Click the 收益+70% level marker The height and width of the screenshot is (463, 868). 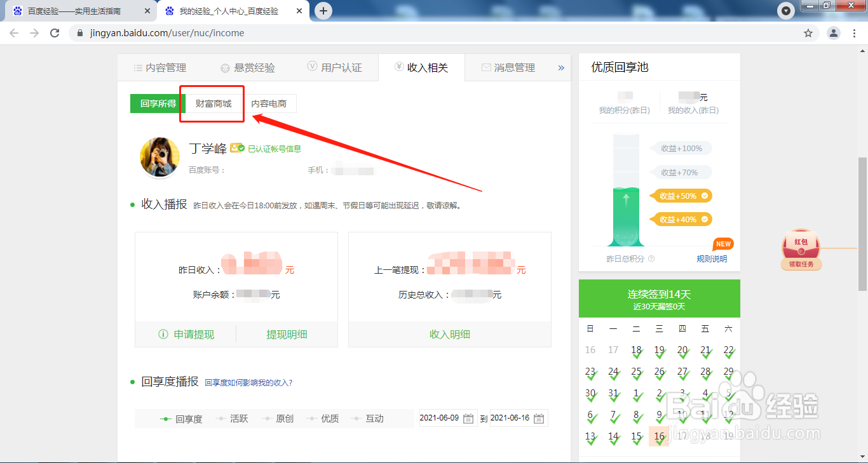(x=681, y=172)
